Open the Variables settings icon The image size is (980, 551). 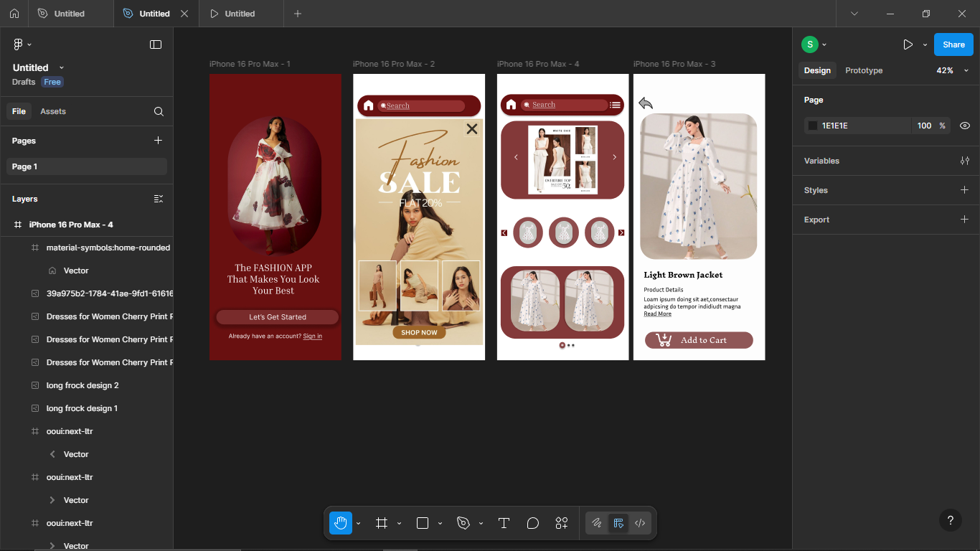[965, 161]
